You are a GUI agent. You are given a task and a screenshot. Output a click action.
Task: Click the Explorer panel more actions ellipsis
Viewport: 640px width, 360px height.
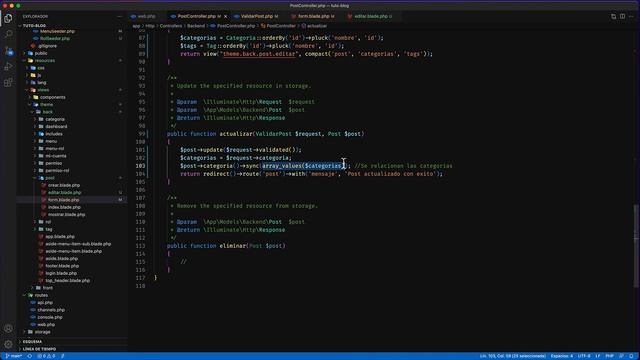tap(120, 16)
